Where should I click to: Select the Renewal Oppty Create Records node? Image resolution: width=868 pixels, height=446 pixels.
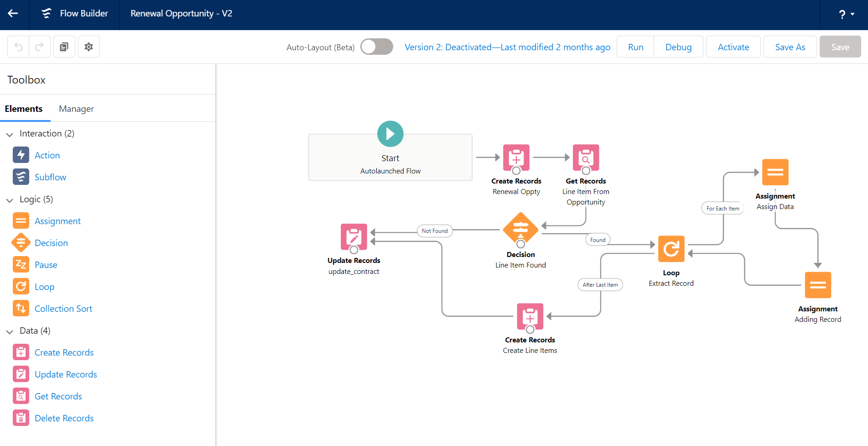coord(516,157)
